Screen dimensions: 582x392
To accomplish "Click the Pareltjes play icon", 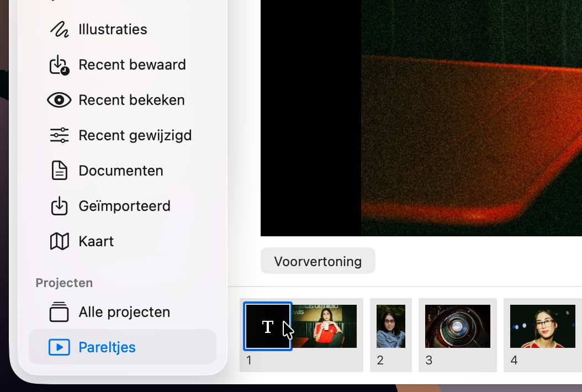I will click(60, 347).
